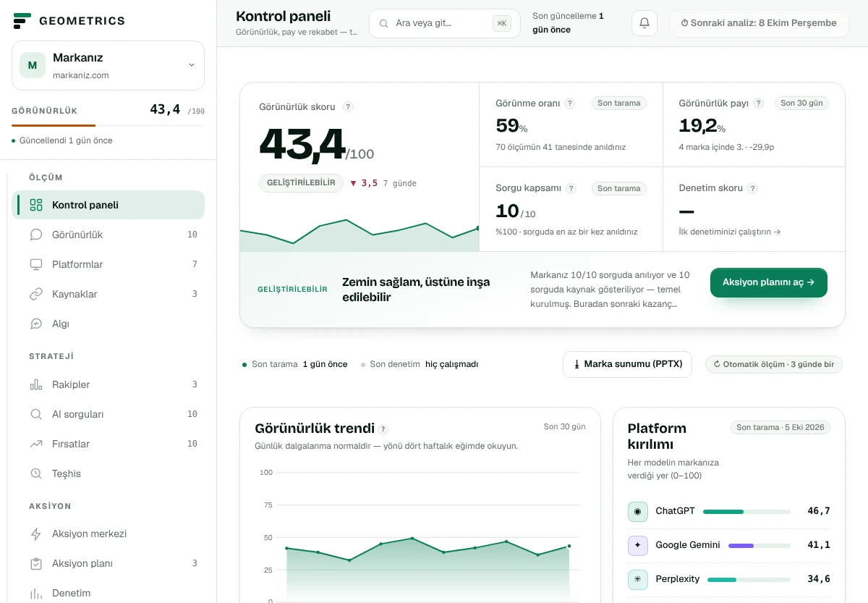This screenshot has width=868, height=603.
Task: Click the M brand avatar
Action: click(32, 65)
